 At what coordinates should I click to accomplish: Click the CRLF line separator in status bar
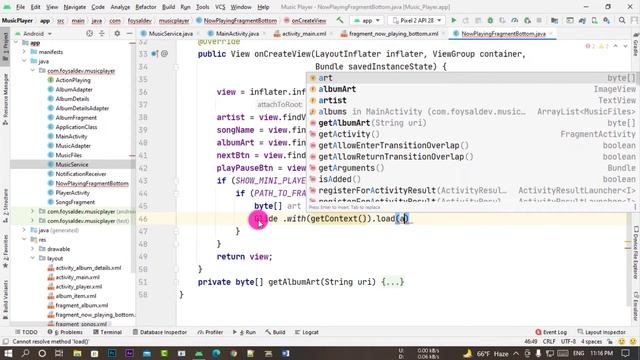(x=549, y=341)
